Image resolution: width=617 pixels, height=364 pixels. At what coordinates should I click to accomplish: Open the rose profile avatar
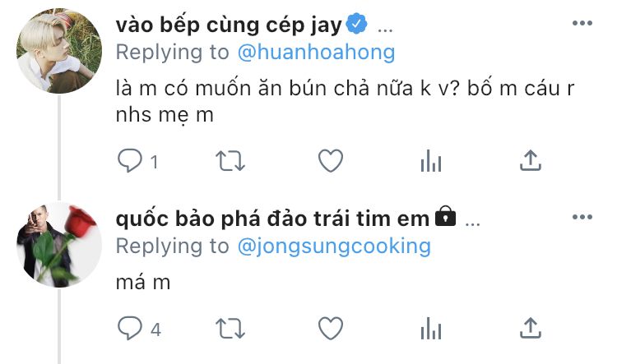59,245
